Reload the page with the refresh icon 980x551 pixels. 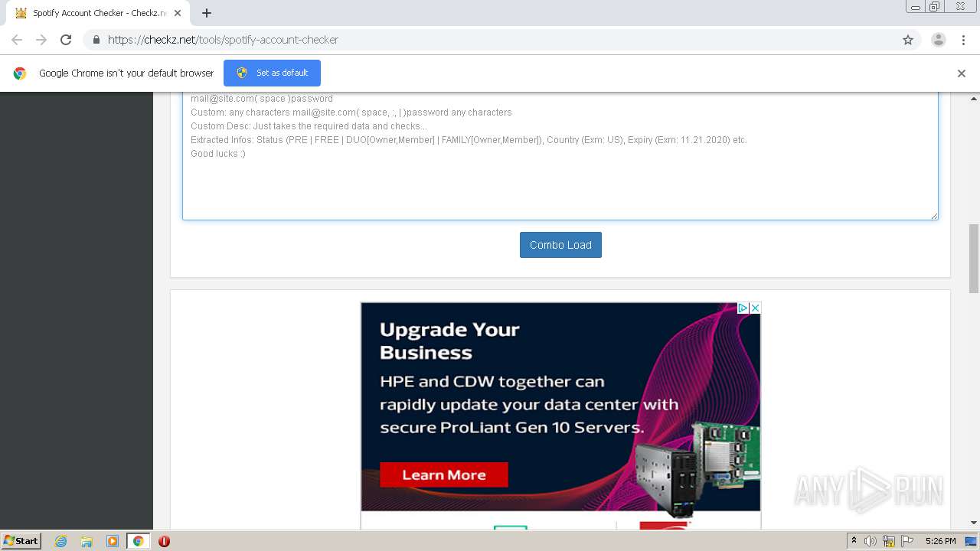tap(66, 40)
